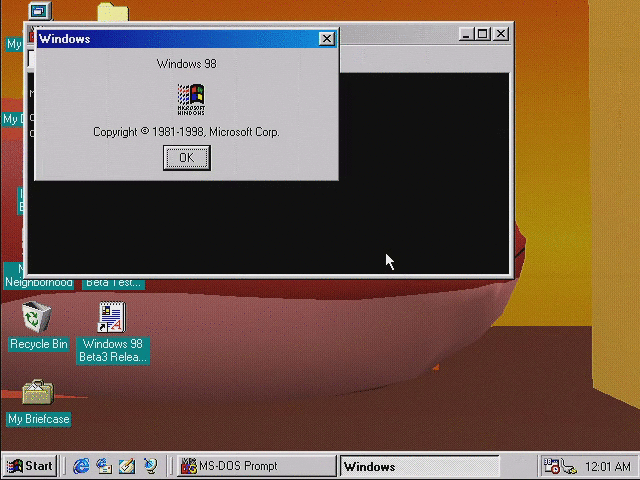Click the Windows 98 heading text

point(187,64)
